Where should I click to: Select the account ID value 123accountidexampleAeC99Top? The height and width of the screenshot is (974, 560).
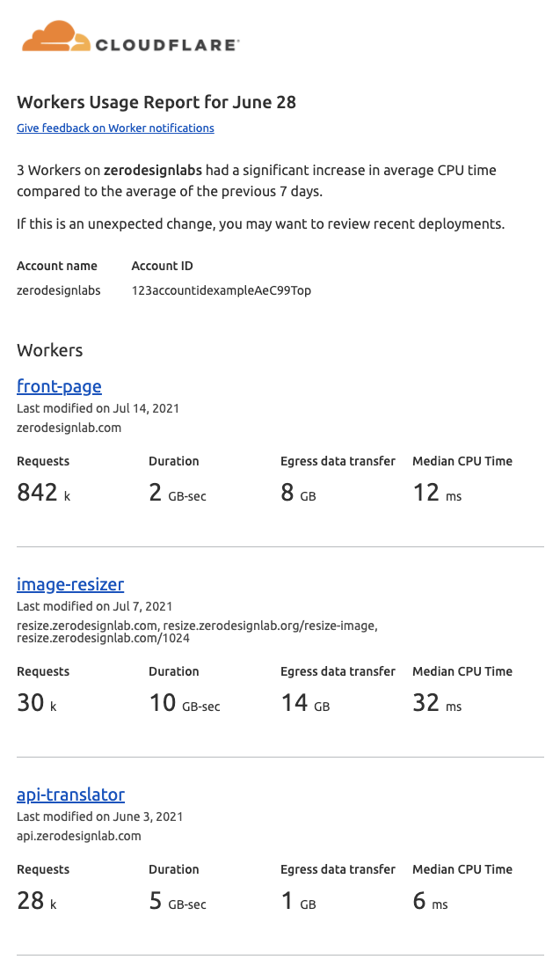click(221, 290)
